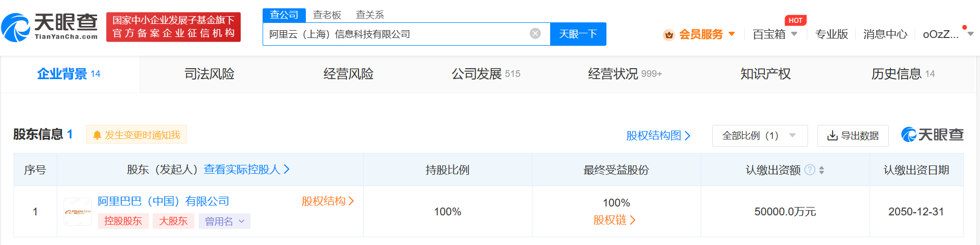This screenshot has height=245, width=980.
Task: Click into the company search input field
Action: 396,34
